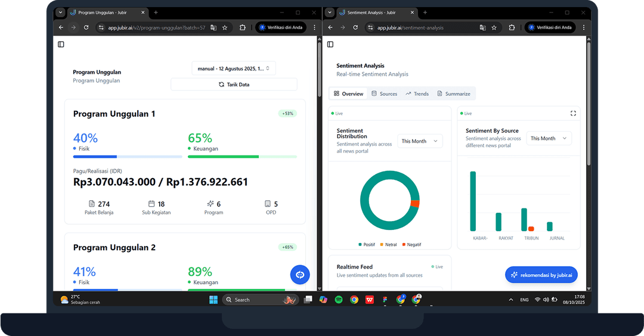644x336 pixels.
Task: Toggle sidebar in Program Unggulan window
Action: 61,44
